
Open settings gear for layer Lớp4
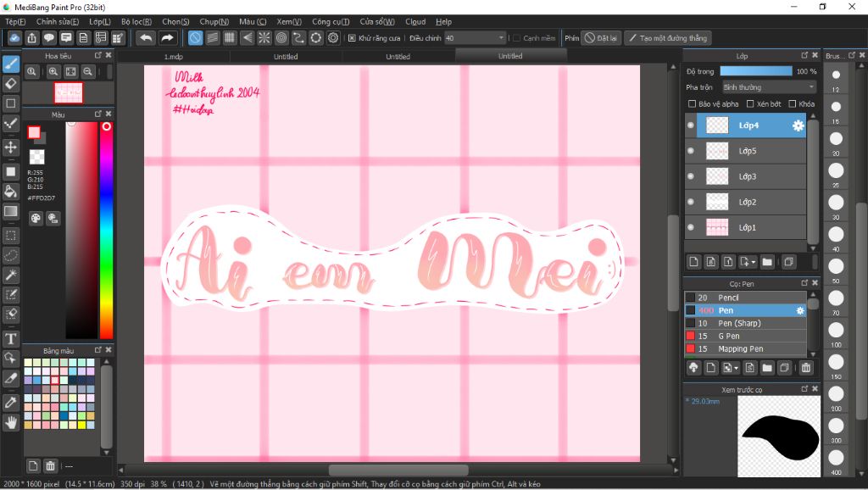pyautogui.click(x=798, y=125)
